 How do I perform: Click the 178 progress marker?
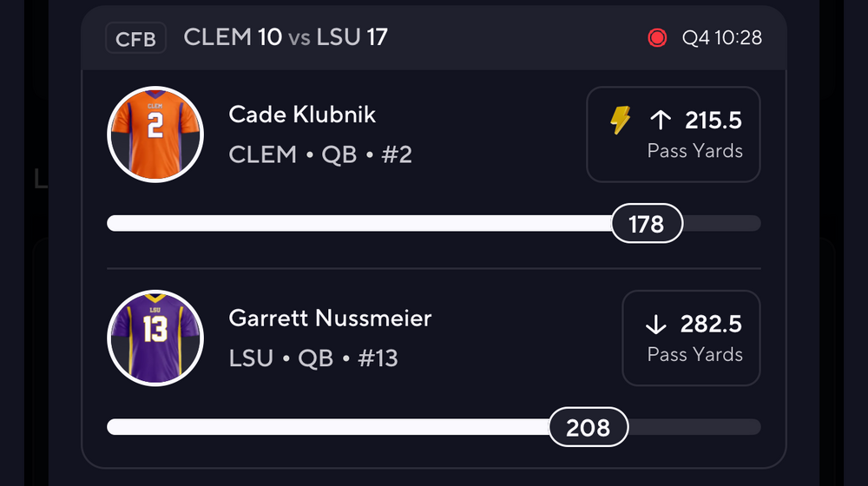647,225
